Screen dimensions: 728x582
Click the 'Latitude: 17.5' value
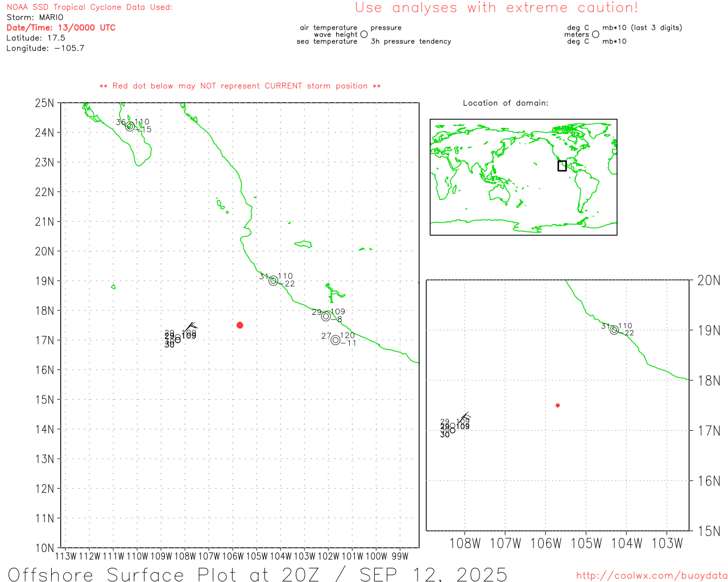[36, 38]
